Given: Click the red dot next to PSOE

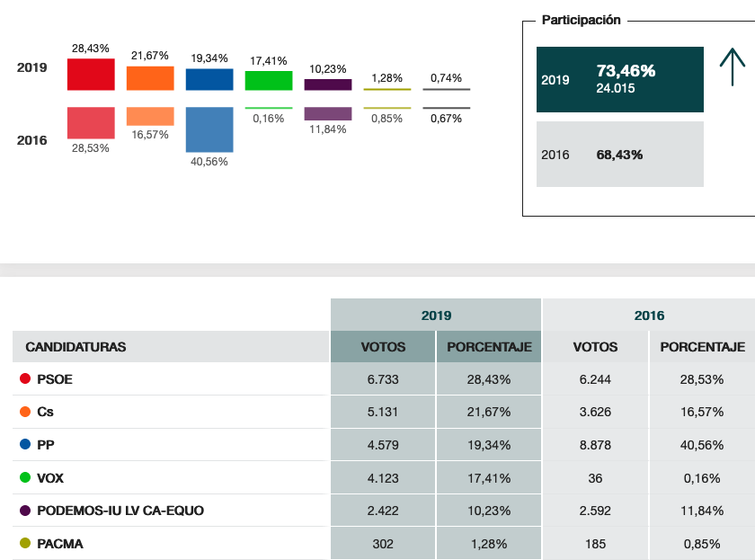Looking at the screenshot, I should tap(25, 378).
